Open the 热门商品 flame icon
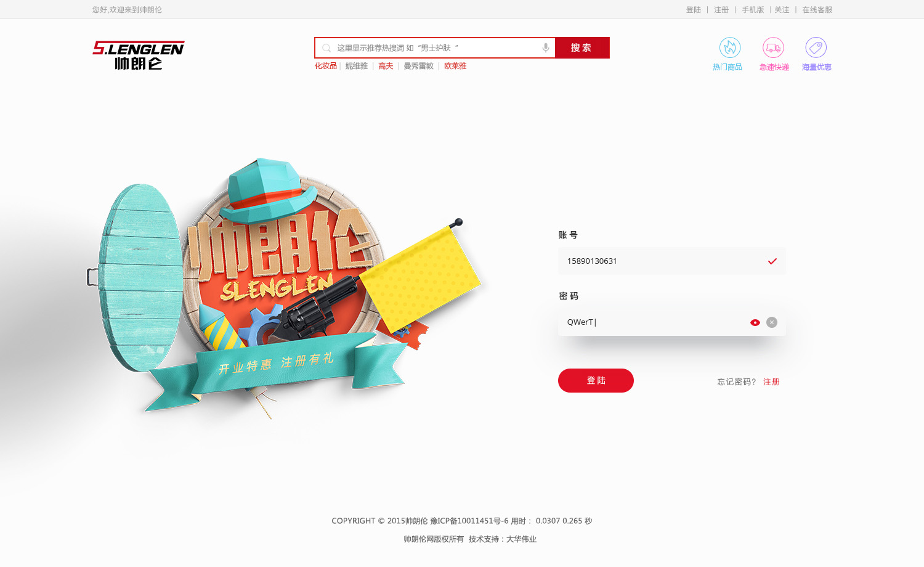The height and width of the screenshot is (567, 924). (x=730, y=47)
